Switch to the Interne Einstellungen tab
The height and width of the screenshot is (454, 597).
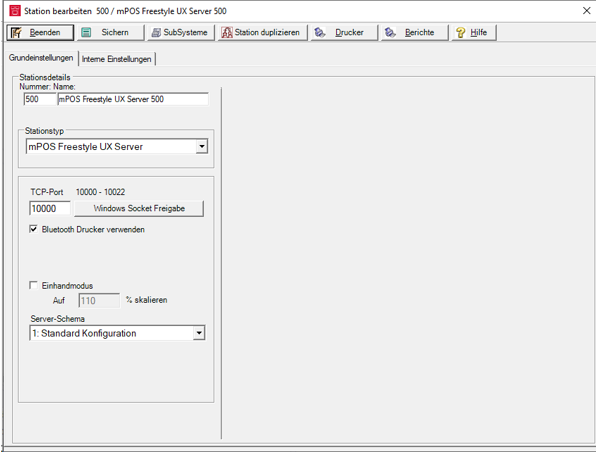pyautogui.click(x=117, y=59)
